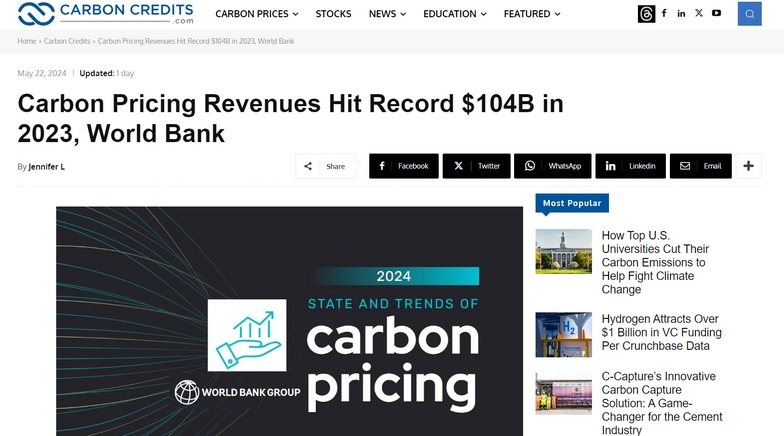
Task: Go to the Stocks menu item
Action: pos(333,14)
